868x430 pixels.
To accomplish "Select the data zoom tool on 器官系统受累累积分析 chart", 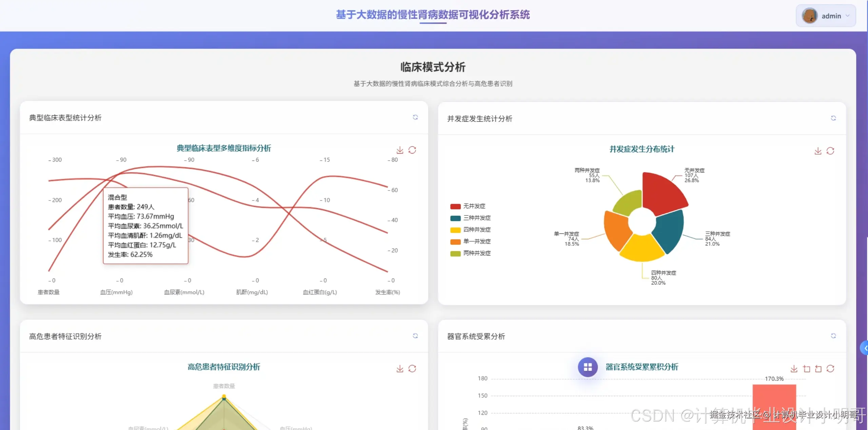I will 806,369.
